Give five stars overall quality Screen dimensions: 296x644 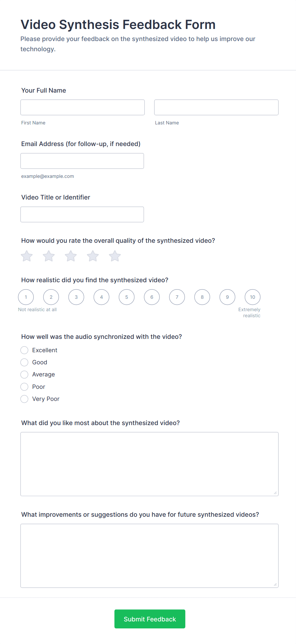point(115,256)
